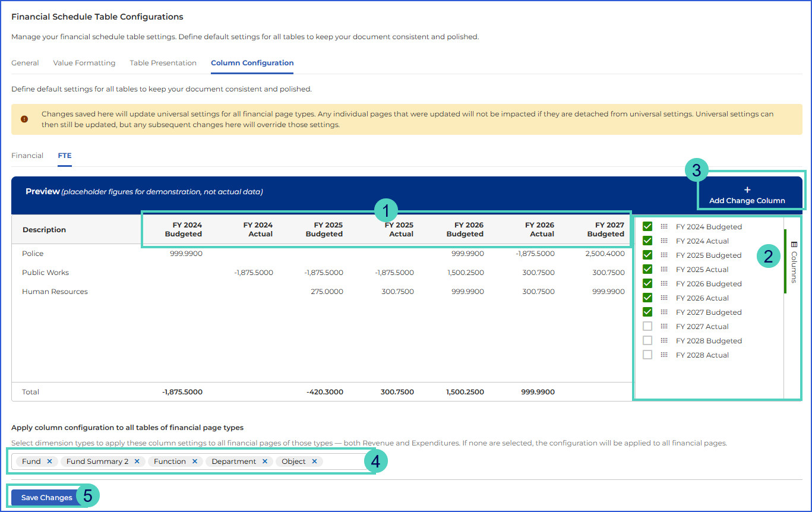The height and width of the screenshot is (512, 812).
Task: Click the drag handle icon next to FY 2028 Actual
Action: [664, 355]
